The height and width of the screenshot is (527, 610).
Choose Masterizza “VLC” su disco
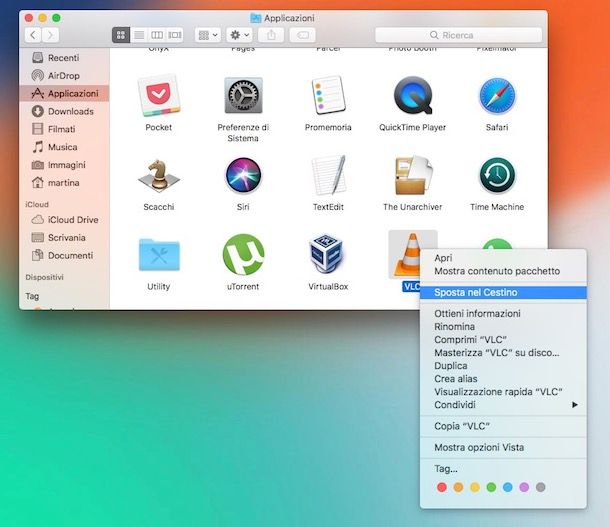pos(503,353)
